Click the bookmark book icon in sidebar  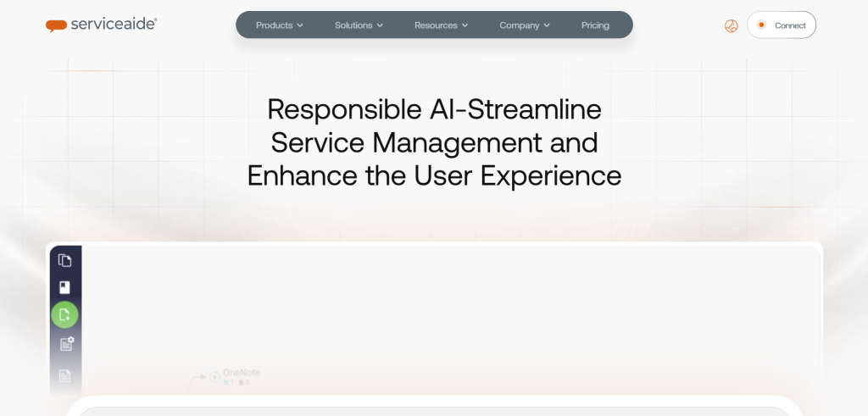(65, 287)
